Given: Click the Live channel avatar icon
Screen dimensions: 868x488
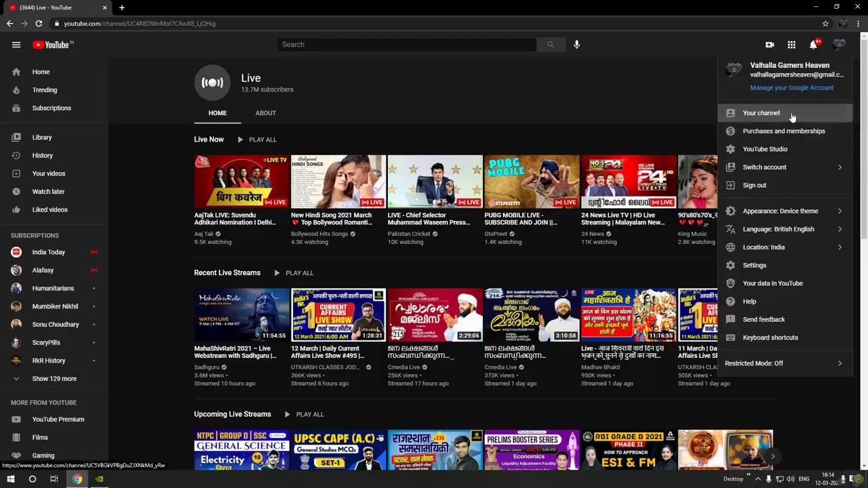Looking at the screenshot, I should click(212, 83).
